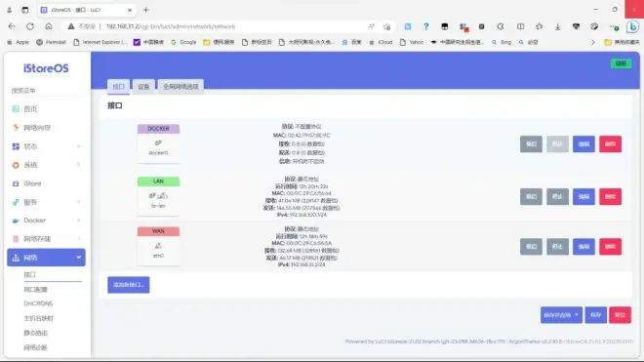This screenshot has width=644, height=362.
Task: Restart the LAN interface
Action: 531,197
